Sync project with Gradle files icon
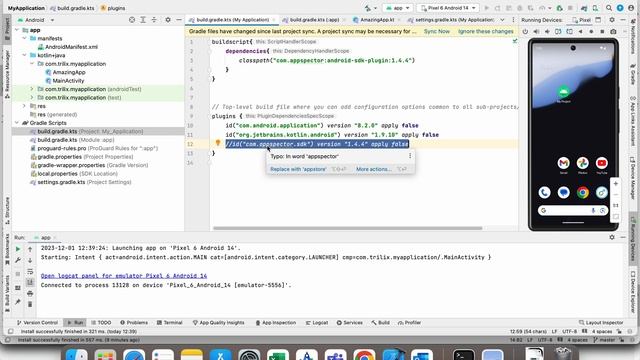Viewport: 640px width, 360px height. (x=584, y=8)
